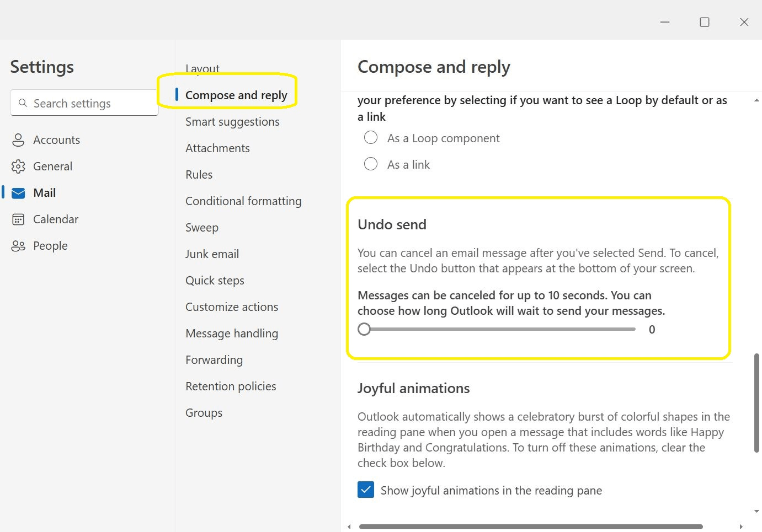Viewport: 762px width, 532px height.
Task: Maximize the settings window
Action: click(x=705, y=22)
